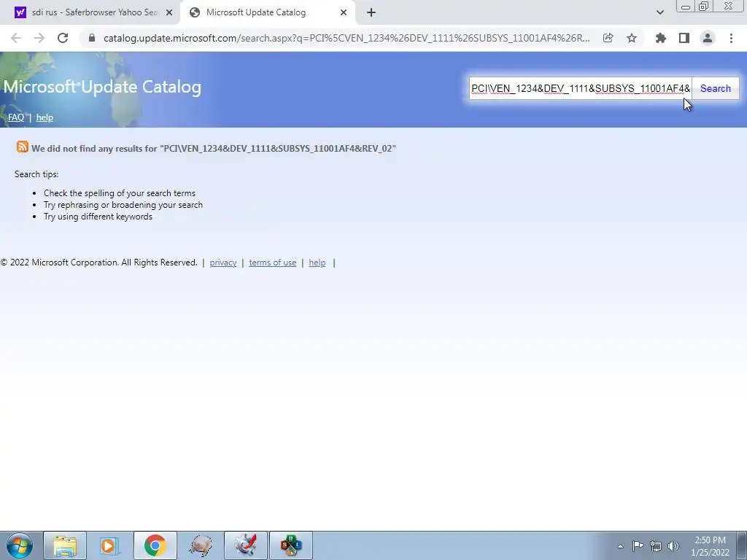Toggle the browser side panel icon
This screenshot has height=560, width=747.
pos(684,38)
